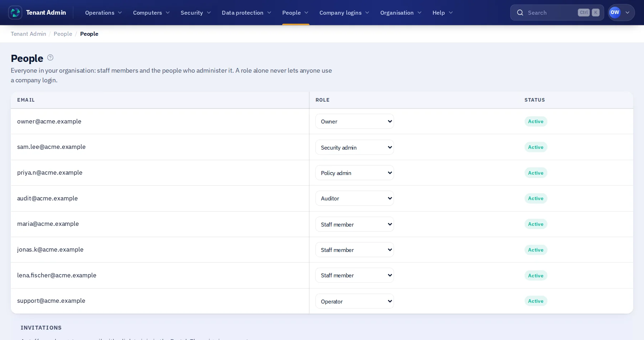The image size is (644, 340).
Task: Click the Tenant Admin logo icon
Action: (x=15, y=13)
